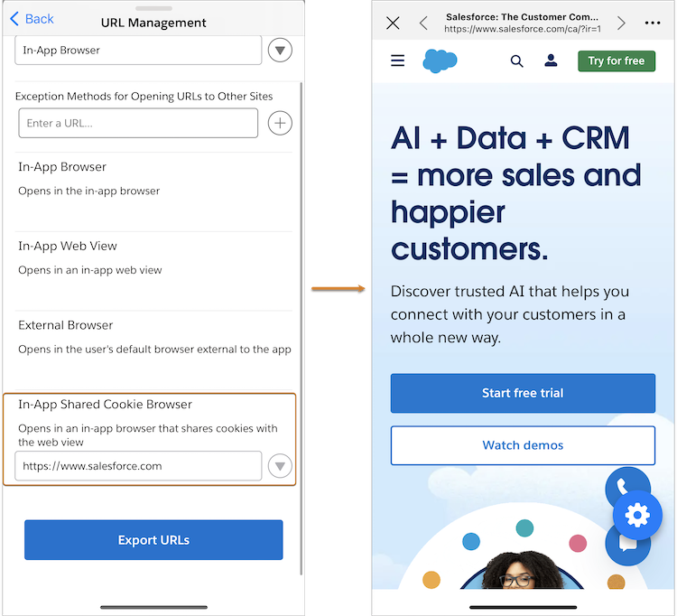The image size is (677, 616).
Task: Focus the Enter a URL input field
Action: (x=138, y=123)
